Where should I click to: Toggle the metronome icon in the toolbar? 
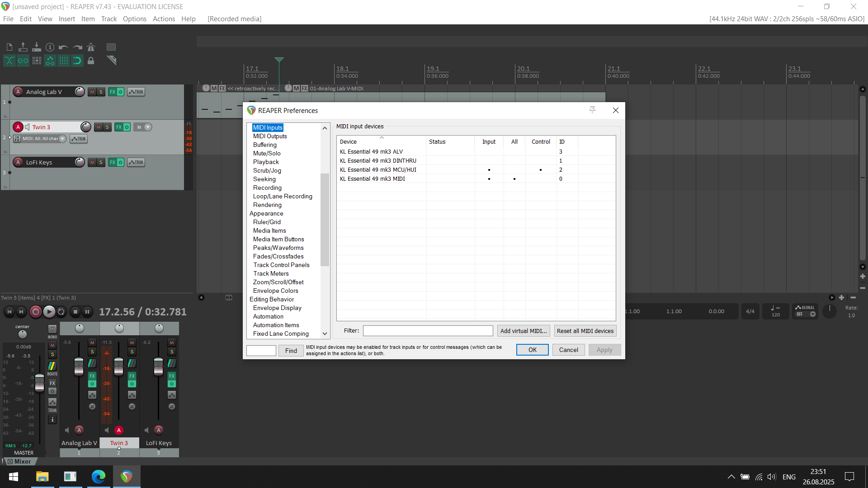91,47
